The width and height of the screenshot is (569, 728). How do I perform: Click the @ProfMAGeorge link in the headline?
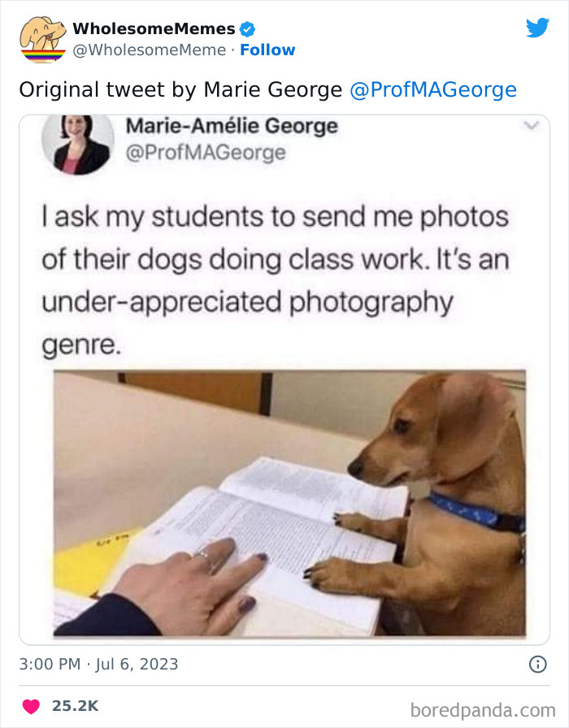coord(436,88)
